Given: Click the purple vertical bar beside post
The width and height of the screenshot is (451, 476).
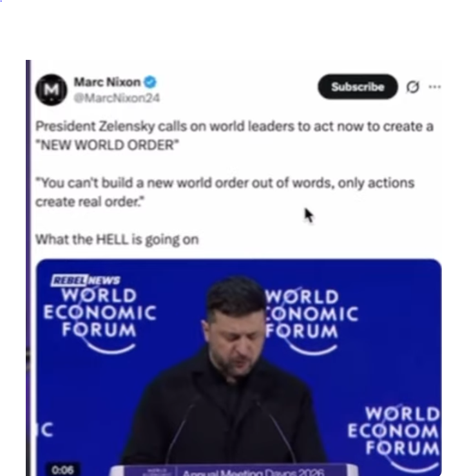Looking at the screenshot, I should pyautogui.click(x=28, y=268).
